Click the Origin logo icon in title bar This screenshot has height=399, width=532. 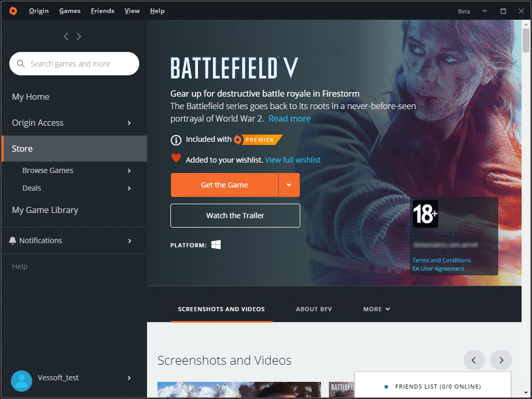pos(13,11)
